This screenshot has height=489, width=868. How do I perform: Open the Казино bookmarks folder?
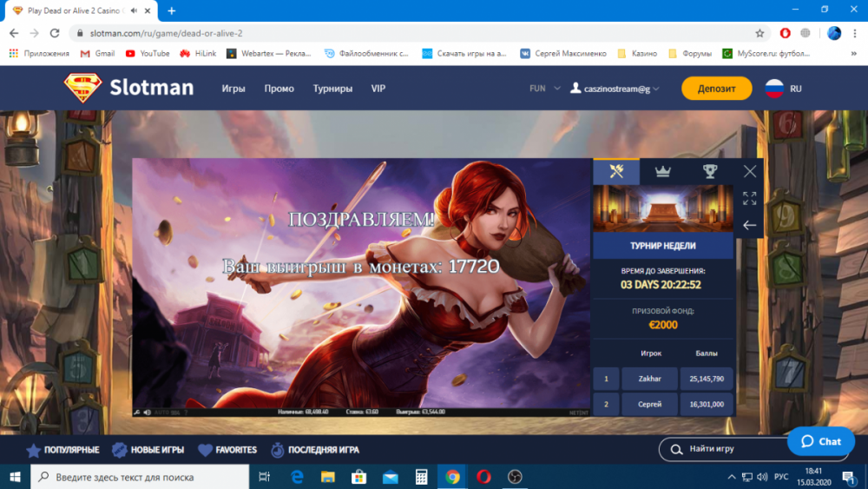[x=637, y=53]
